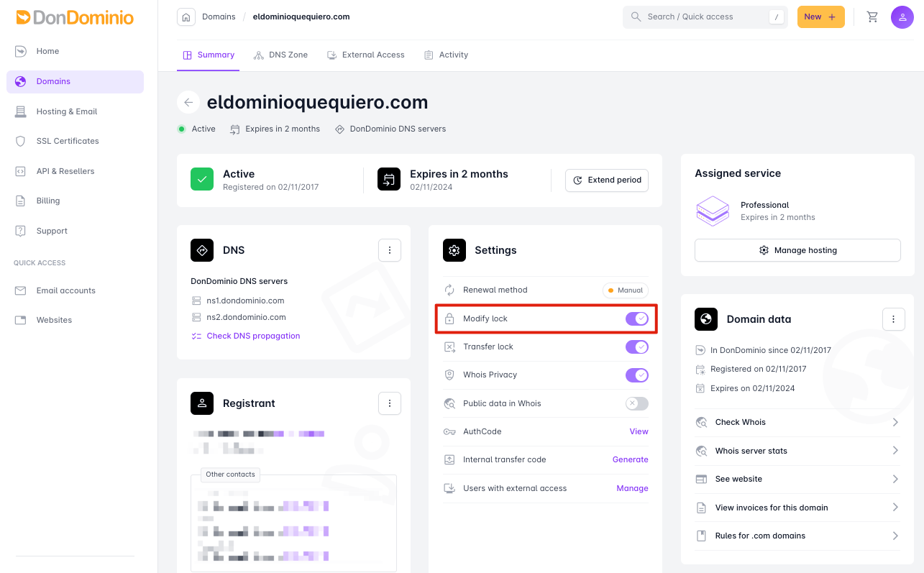Open the Manual renewal method selector
The width and height of the screenshot is (924, 573).
pos(626,290)
